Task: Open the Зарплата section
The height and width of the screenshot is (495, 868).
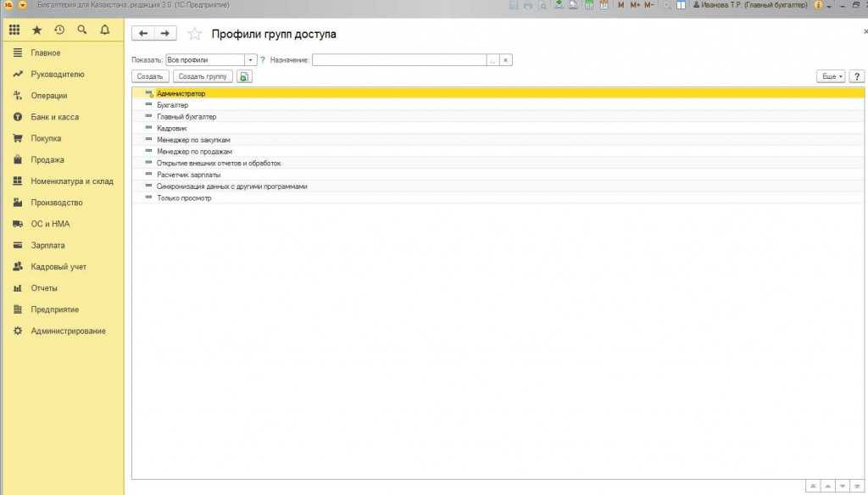Action: [x=47, y=245]
